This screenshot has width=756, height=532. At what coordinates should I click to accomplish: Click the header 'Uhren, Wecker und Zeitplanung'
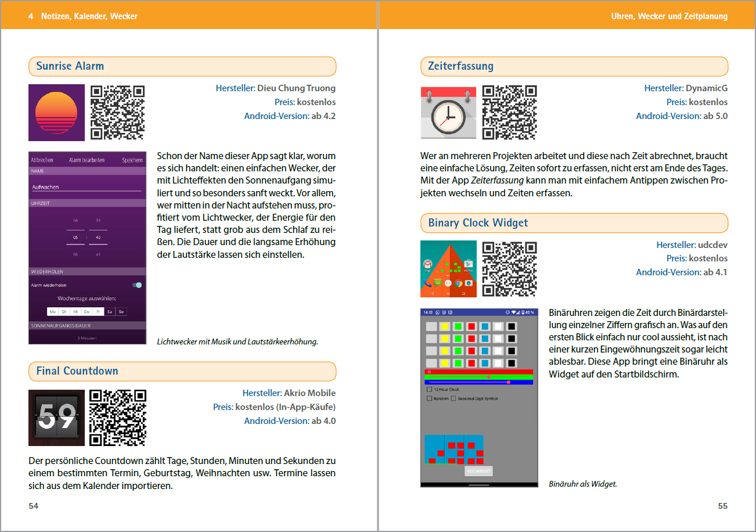point(669,16)
